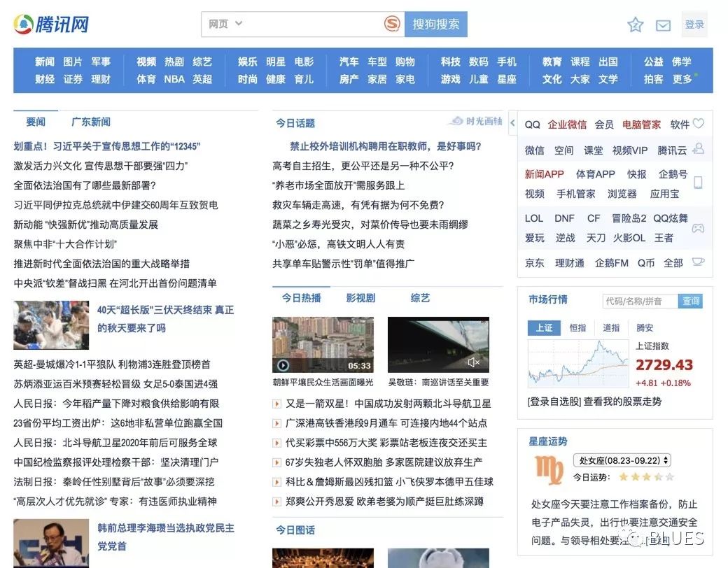Open the 电脑管家 link
This screenshot has height=568, width=728.
pos(641,125)
